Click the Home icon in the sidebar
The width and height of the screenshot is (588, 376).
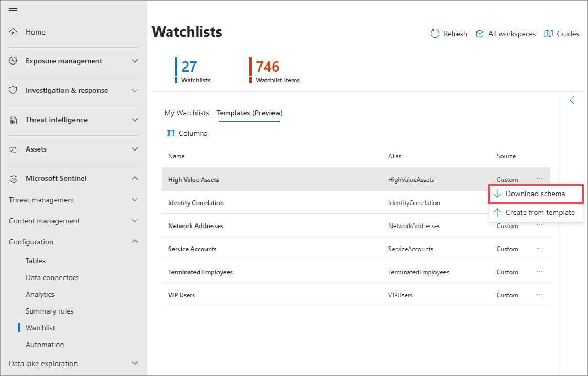tap(14, 32)
